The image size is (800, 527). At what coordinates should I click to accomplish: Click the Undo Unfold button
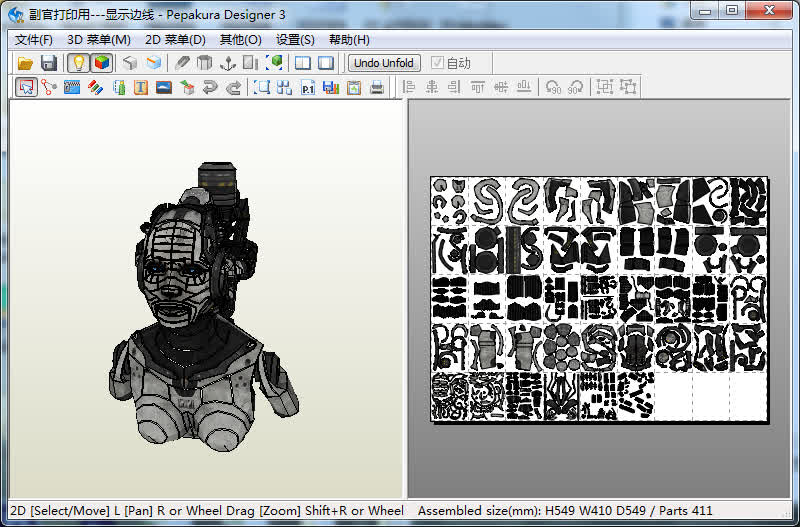point(384,63)
